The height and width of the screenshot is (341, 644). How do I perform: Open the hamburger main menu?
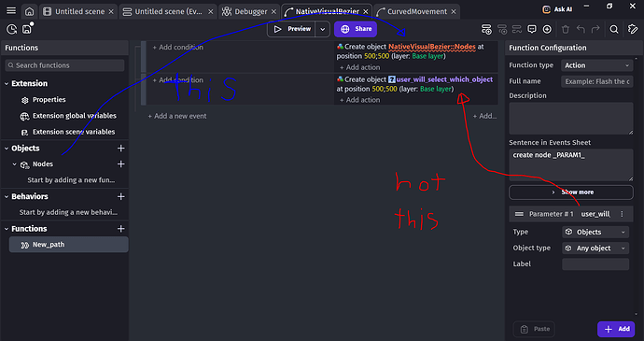point(11,11)
